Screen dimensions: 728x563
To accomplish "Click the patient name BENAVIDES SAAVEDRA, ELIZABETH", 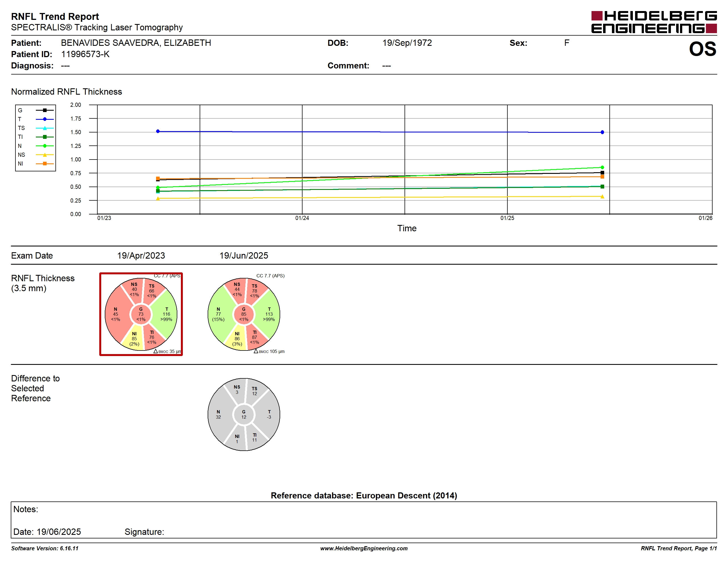I will pyautogui.click(x=136, y=43).
